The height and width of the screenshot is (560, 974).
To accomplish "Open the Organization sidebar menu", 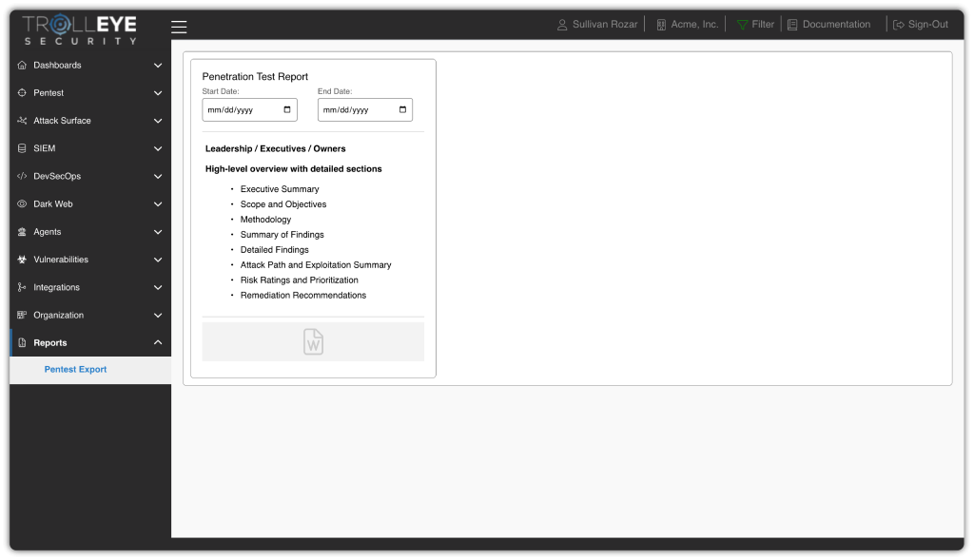I will click(x=58, y=316).
